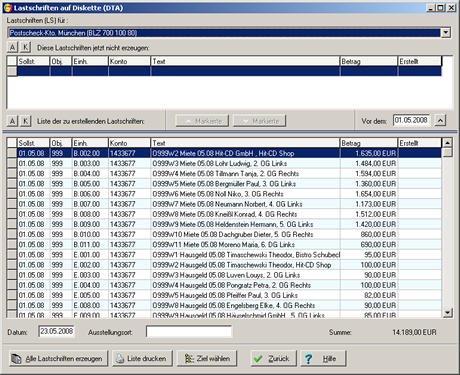Screen dimensions: 460x375
Task: Click the up arrow of the lower list scrollbar
Action: [x=447, y=143]
